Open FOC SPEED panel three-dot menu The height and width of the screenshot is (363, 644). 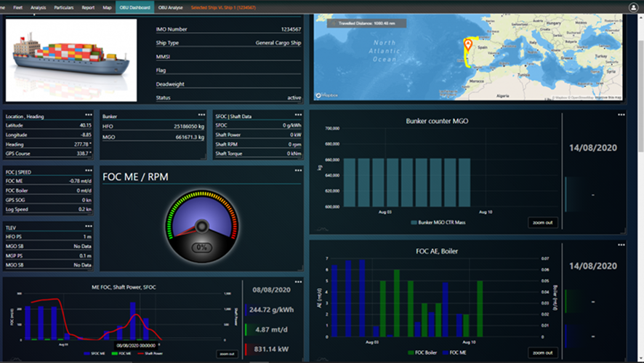coord(88,170)
